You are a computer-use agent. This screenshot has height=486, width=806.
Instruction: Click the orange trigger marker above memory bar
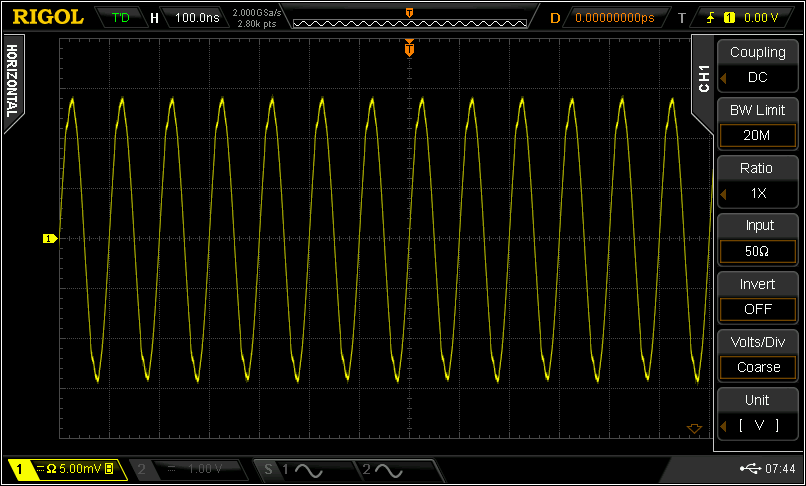(410, 12)
